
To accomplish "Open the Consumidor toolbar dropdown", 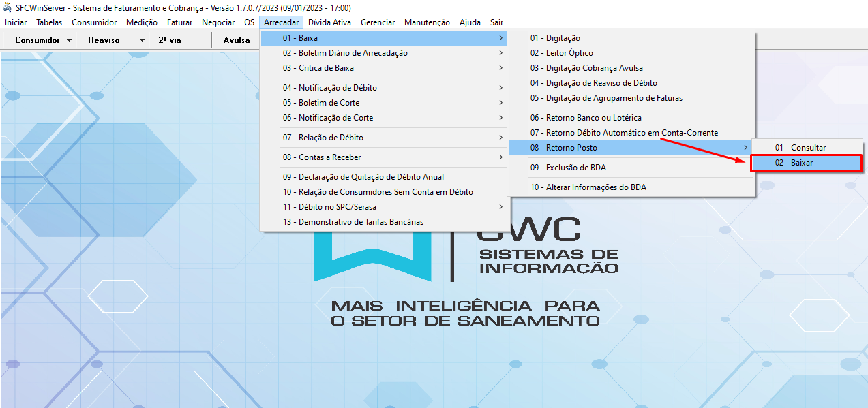I will 40,40.
